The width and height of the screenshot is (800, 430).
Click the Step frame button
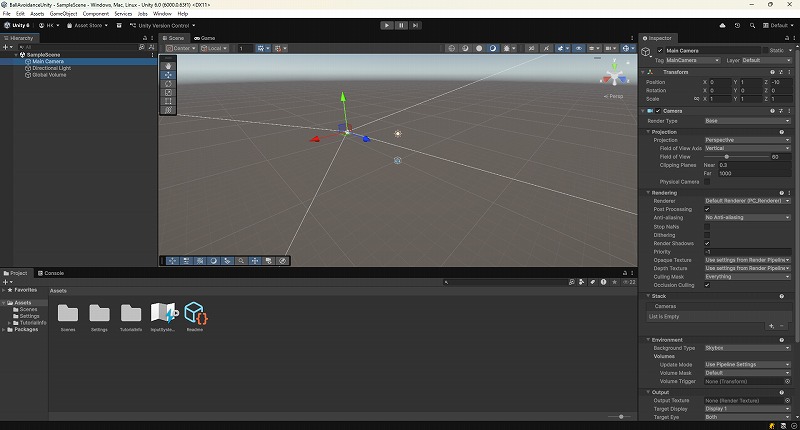[x=415, y=25]
